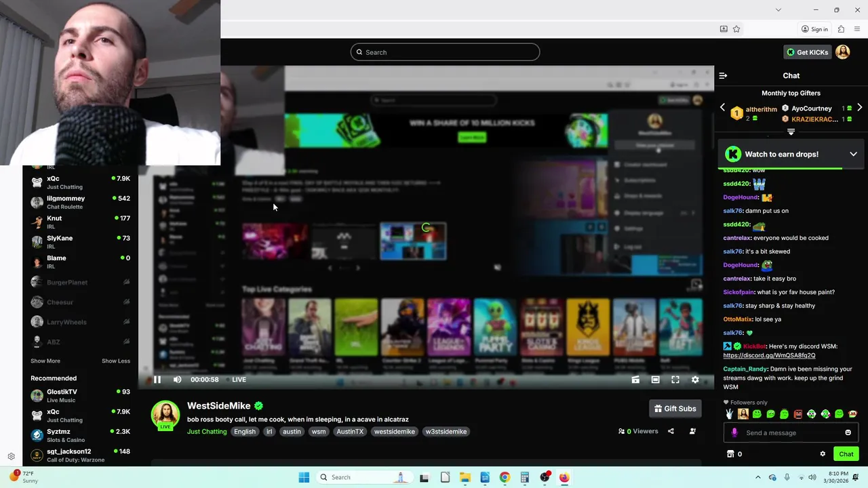
Task: Share the WestSideMike stream
Action: (x=671, y=431)
